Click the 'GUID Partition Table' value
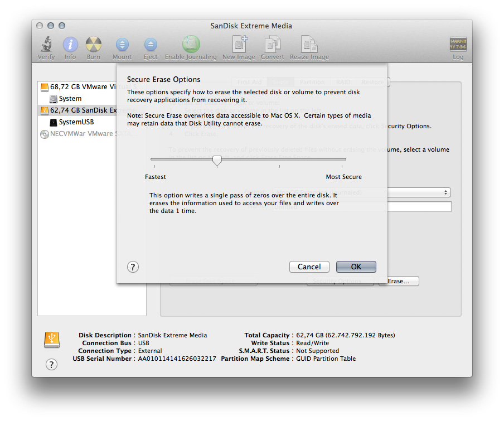 coord(326,359)
